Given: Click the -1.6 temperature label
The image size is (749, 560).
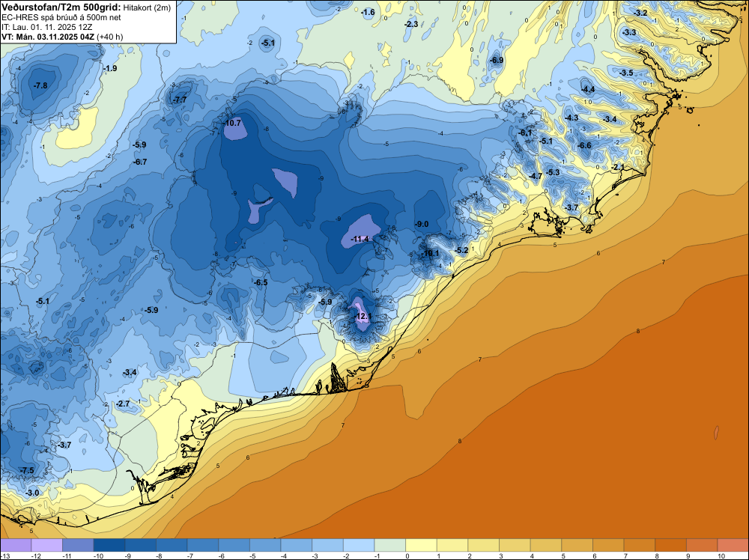Looking at the screenshot, I should (368, 13).
